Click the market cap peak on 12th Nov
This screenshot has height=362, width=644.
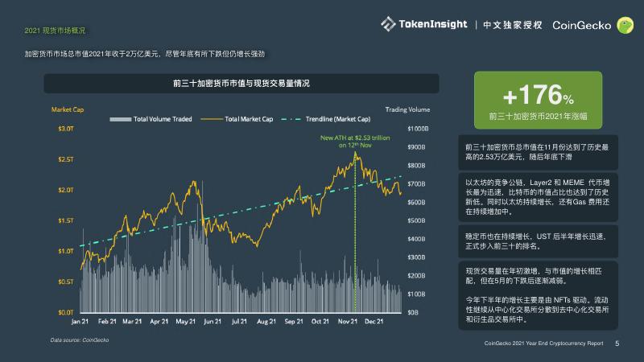[x=355, y=153]
